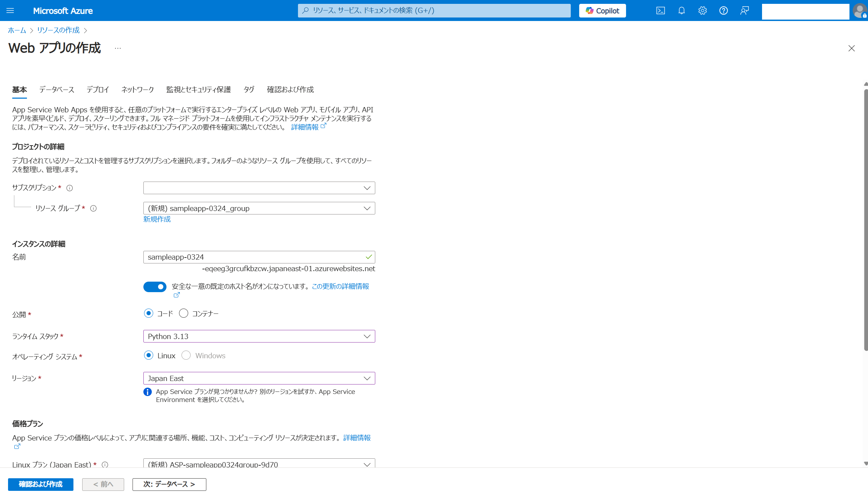The image size is (868, 494).
Task: Click external link icon under 価格プラン description
Action: tap(17, 446)
